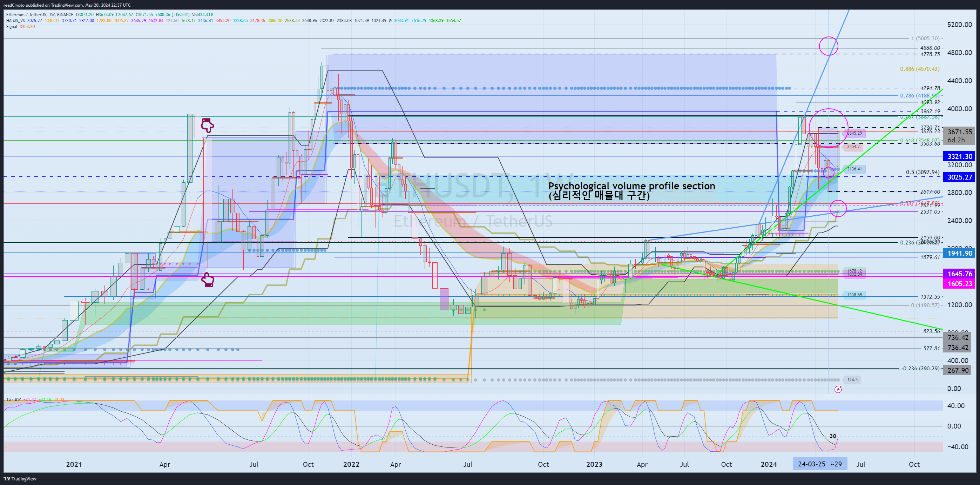Click the Fibonacci label -0.236 (290.29)

pos(921,368)
